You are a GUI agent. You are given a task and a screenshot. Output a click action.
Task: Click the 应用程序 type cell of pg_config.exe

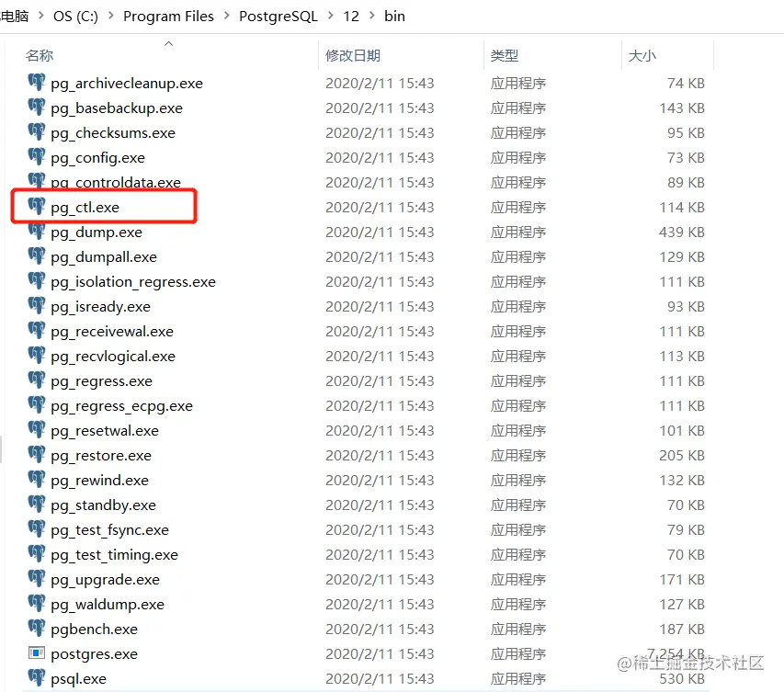(518, 157)
